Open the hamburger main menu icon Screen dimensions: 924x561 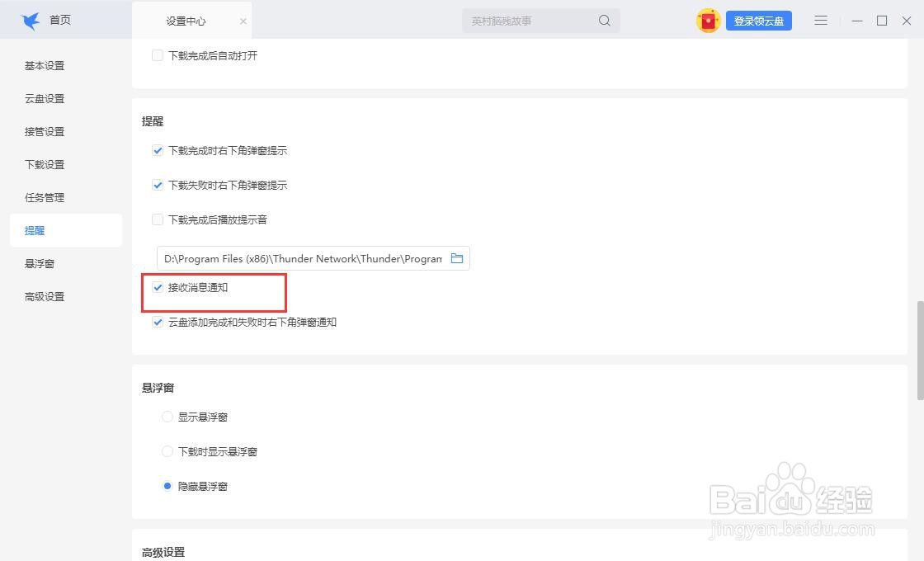click(x=821, y=21)
